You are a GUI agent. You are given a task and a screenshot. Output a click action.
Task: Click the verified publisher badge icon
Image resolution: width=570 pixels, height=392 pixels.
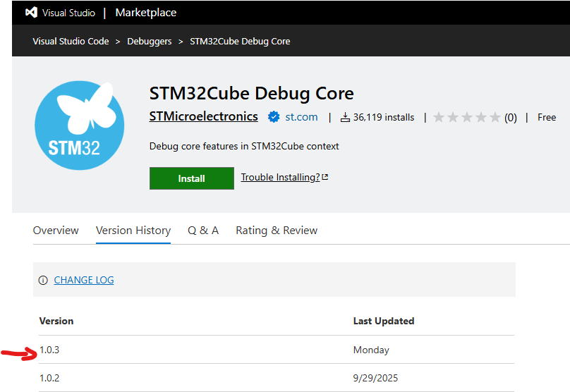274,117
